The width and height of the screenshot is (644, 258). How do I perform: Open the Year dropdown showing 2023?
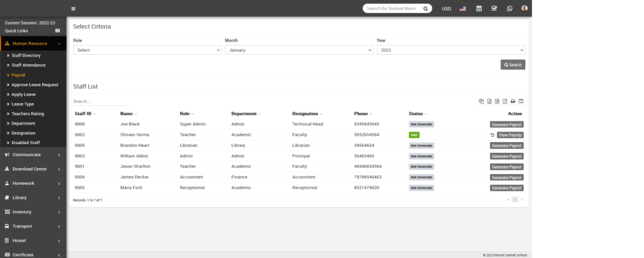tap(451, 50)
